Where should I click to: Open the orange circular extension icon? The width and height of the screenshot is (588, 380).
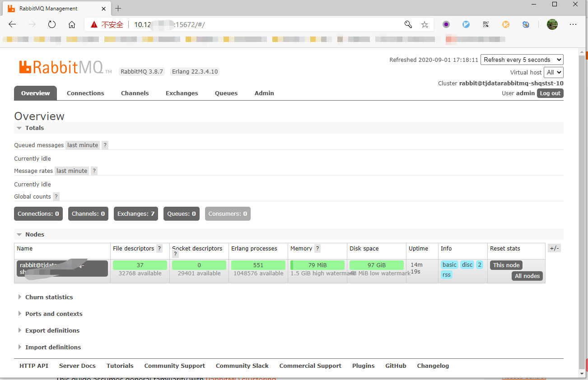point(506,24)
